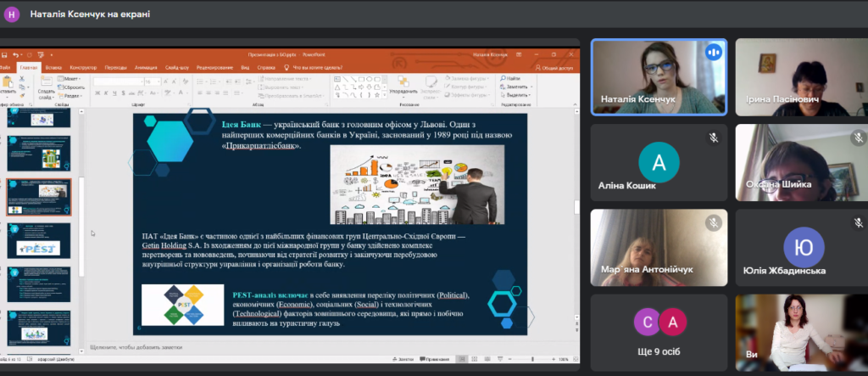Open Раздел section dropdown
The width and height of the screenshot is (868, 376).
click(x=70, y=95)
